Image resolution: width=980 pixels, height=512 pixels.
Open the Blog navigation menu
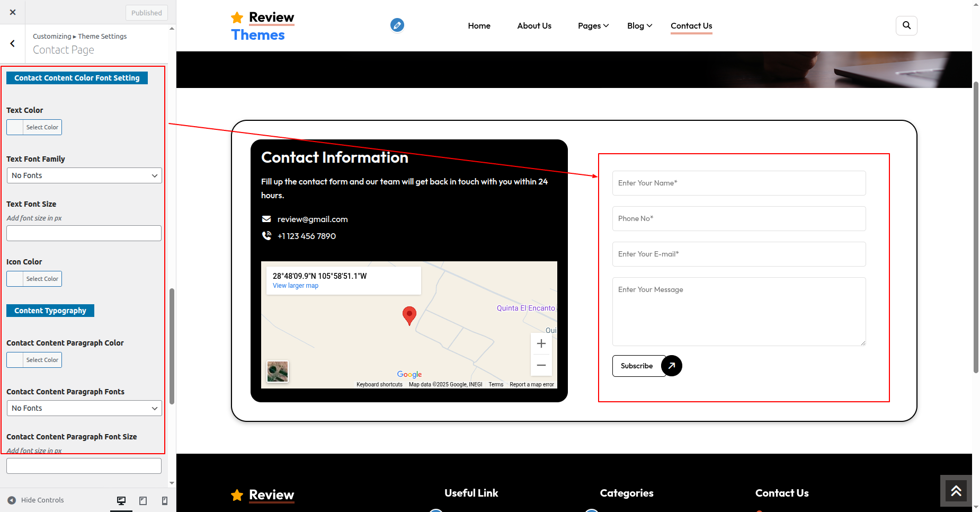639,25
